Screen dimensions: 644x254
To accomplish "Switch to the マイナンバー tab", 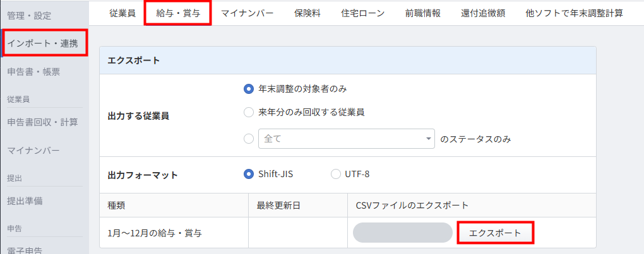I will [x=247, y=13].
